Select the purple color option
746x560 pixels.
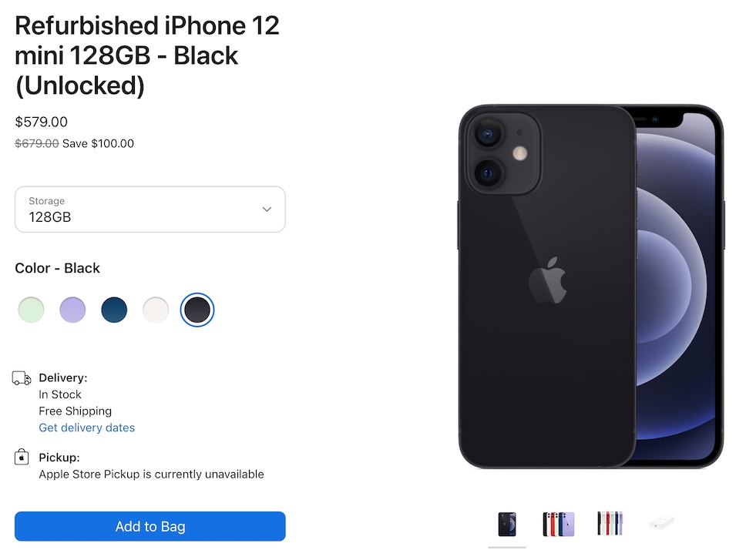pyautogui.click(x=72, y=310)
